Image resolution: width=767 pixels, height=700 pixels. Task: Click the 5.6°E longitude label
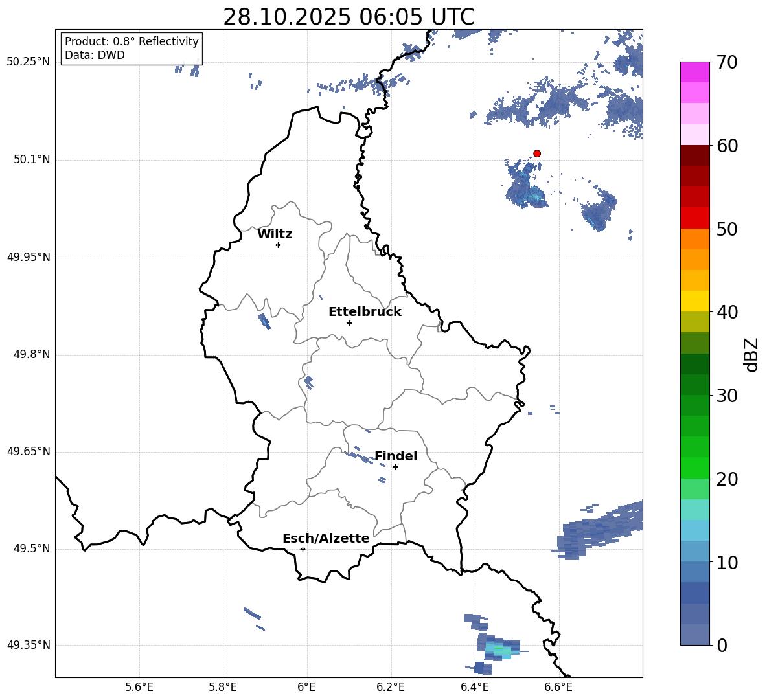pos(139,687)
